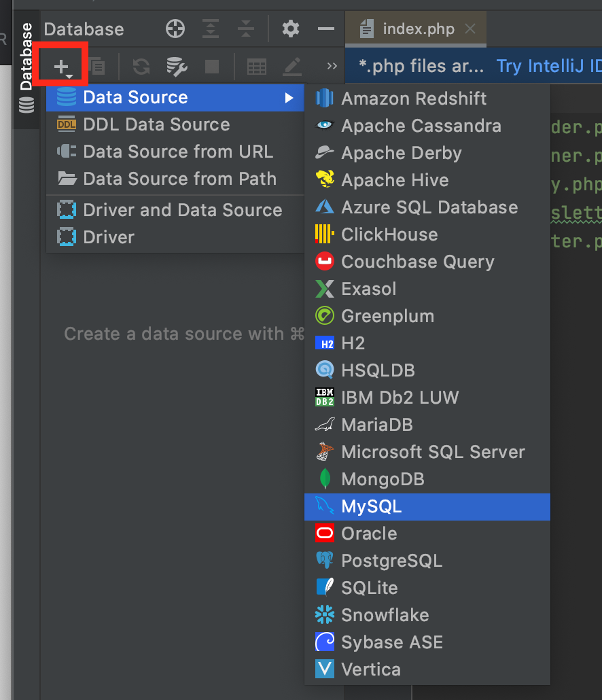The image size is (602, 700).
Task: Expand the hidden toolbar items chevron
Action: point(332,66)
